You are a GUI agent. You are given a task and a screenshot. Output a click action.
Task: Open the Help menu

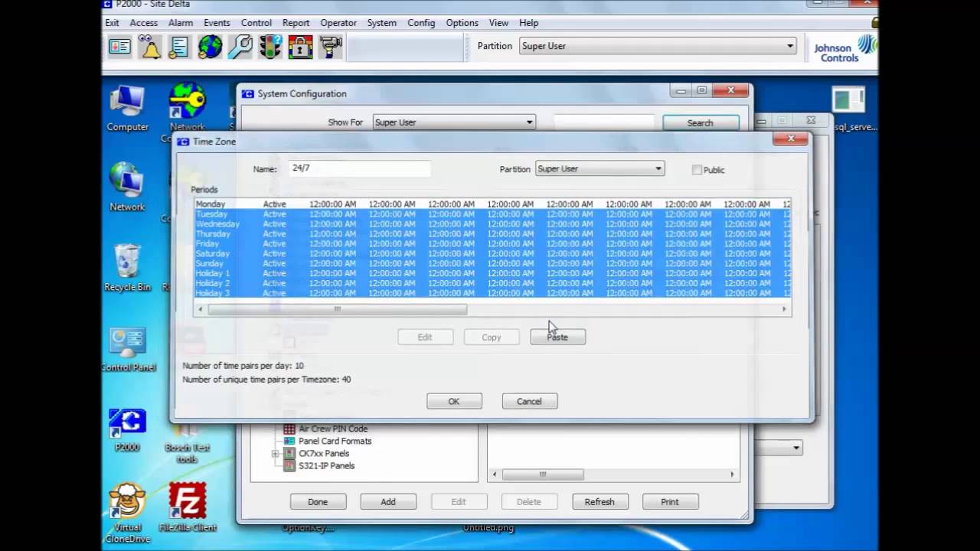(x=528, y=23)
